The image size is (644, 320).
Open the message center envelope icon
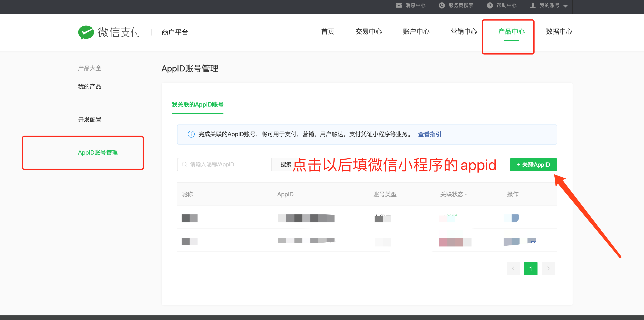399,5
